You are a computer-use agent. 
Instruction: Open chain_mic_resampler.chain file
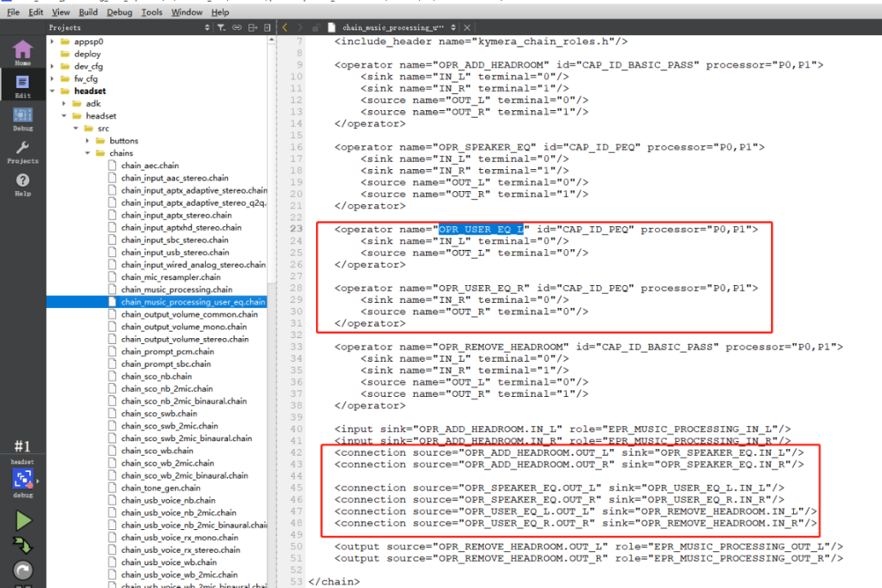tap(171, 277)
